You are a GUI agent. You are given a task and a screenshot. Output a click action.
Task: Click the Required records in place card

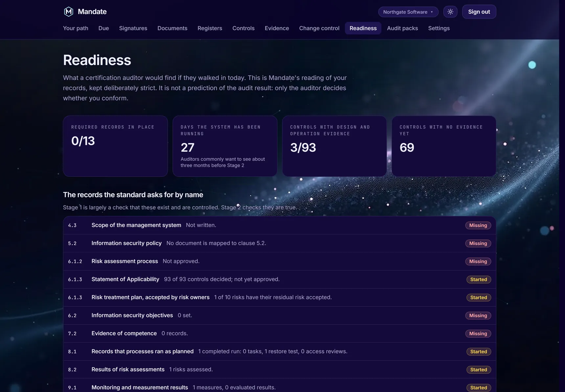(115, 146)
